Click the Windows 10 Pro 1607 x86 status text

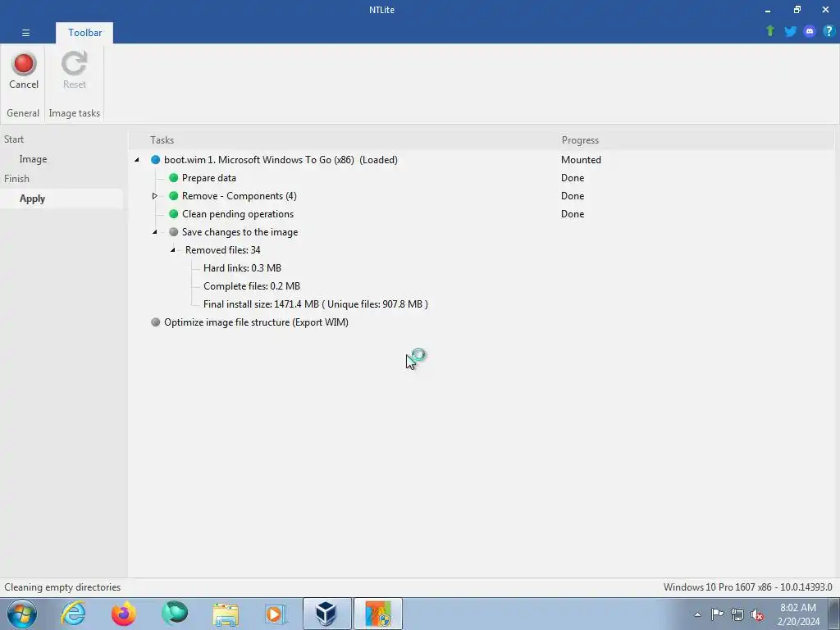[747, 587]
